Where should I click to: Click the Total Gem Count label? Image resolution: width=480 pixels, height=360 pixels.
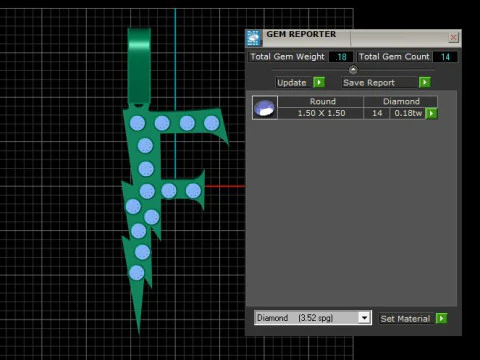(394, 57)
